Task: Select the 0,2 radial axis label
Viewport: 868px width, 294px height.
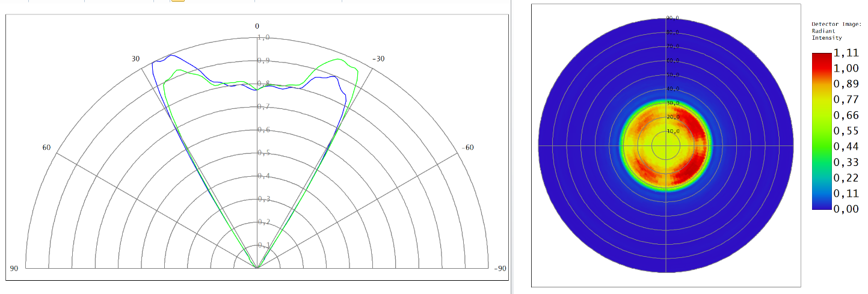Action: pyautogui.click(x=263, y=222)
